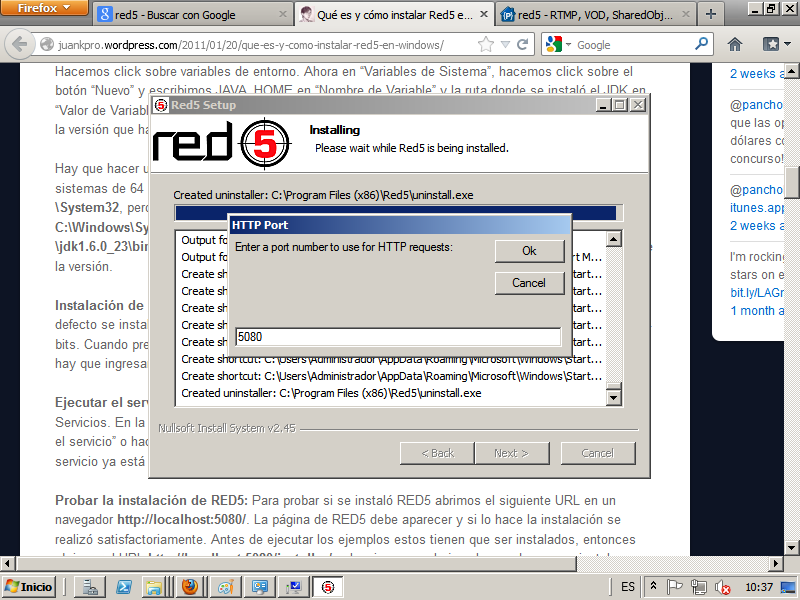Go to the Firefox home page
This screenshot has height=600, width=800.
(x=735, y=45)
